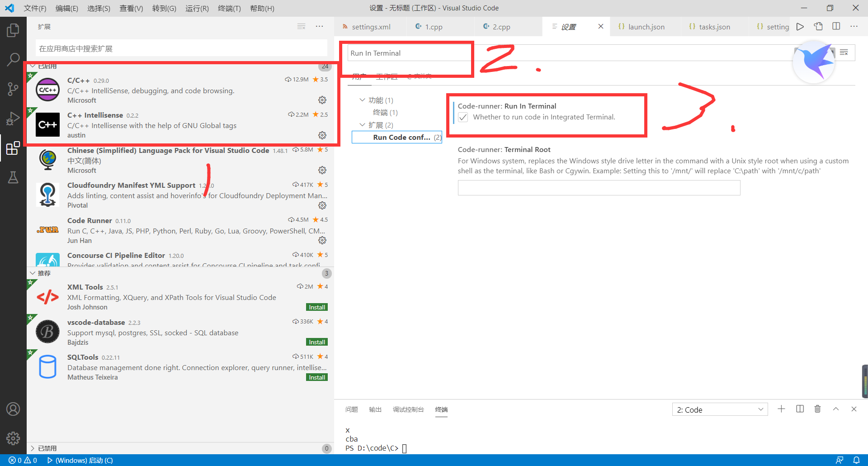Switch to 问题 problems panel tab
Image resolution: width=868 pixels, height=466 pixels.
pyautogui.click(x=352, y=409)
